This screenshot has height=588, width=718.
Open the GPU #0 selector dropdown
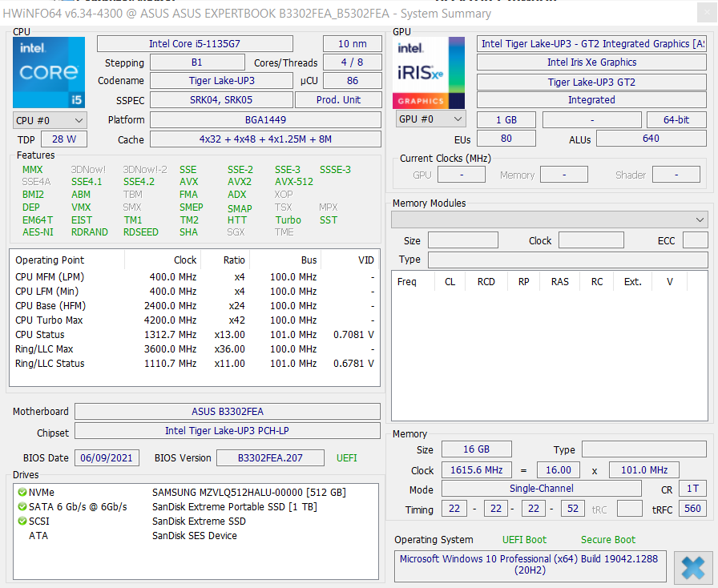pyautogui.click(x=430, y=119)
